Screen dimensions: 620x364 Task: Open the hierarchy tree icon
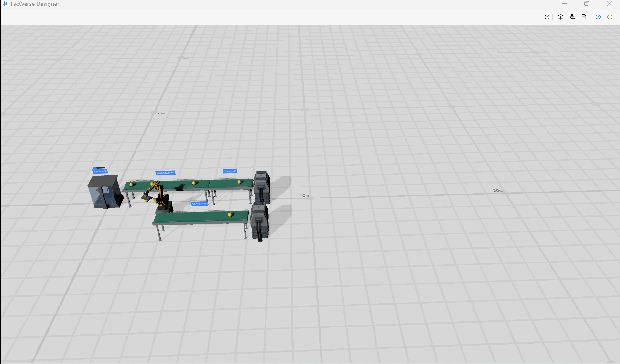coord(572,17)
